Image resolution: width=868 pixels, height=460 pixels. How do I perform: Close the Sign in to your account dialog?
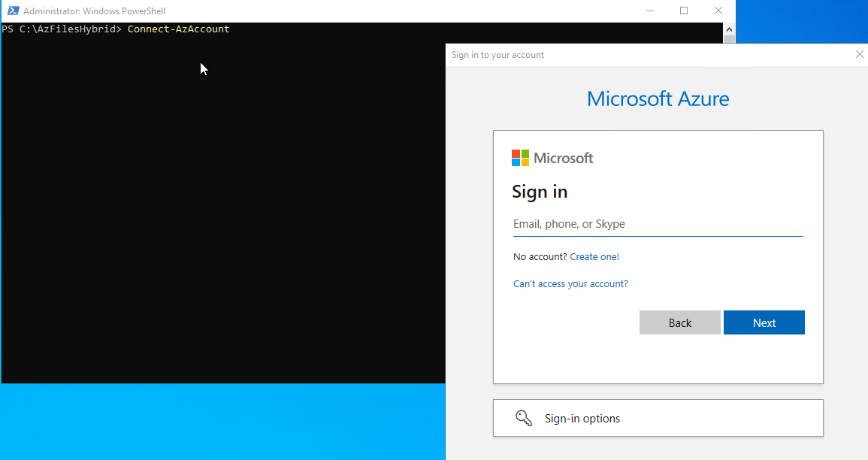click(x=860, y=54)
